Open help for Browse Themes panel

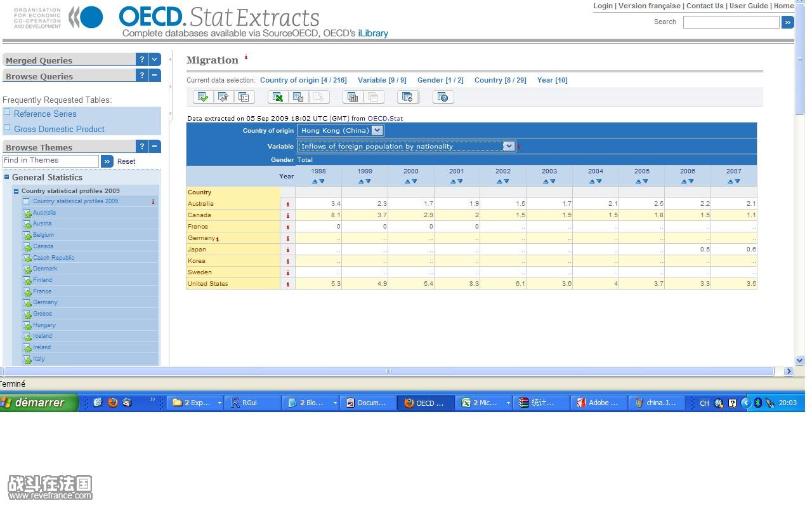pos(142,147)
